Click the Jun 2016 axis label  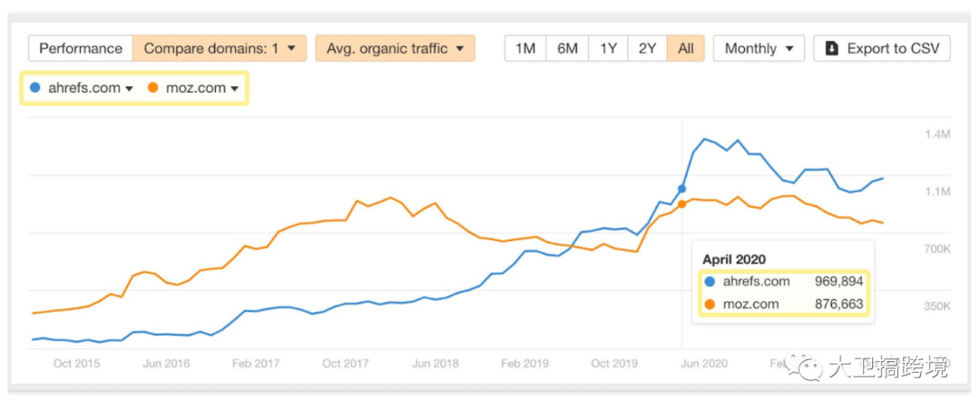(166, 363)
